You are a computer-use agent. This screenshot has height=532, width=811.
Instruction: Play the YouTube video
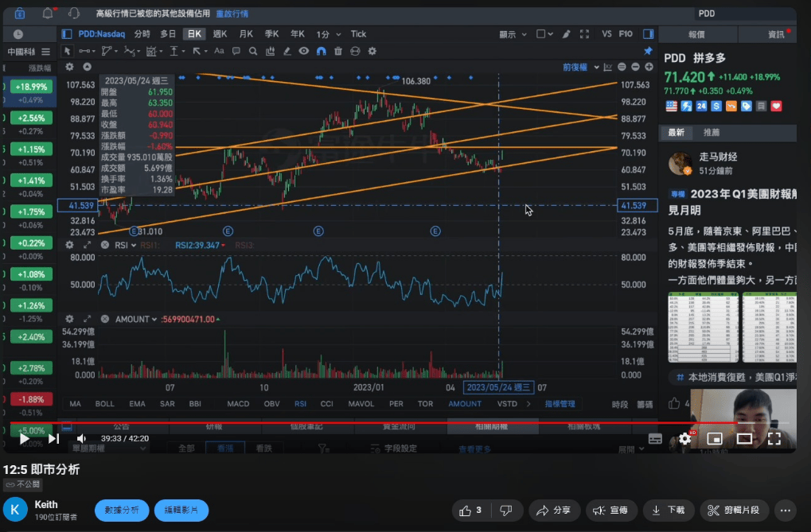(24, 439)
